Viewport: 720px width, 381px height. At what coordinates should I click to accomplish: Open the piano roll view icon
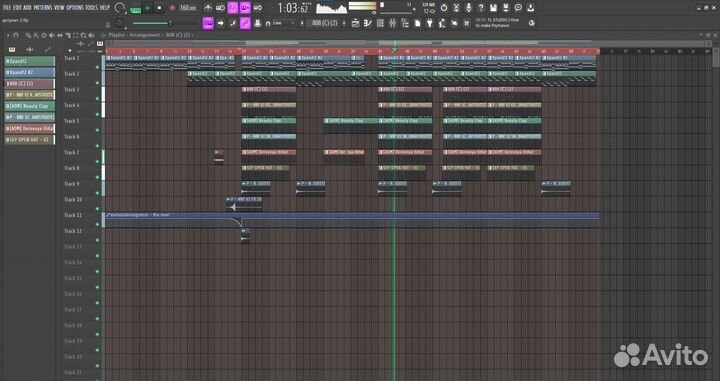368,23
